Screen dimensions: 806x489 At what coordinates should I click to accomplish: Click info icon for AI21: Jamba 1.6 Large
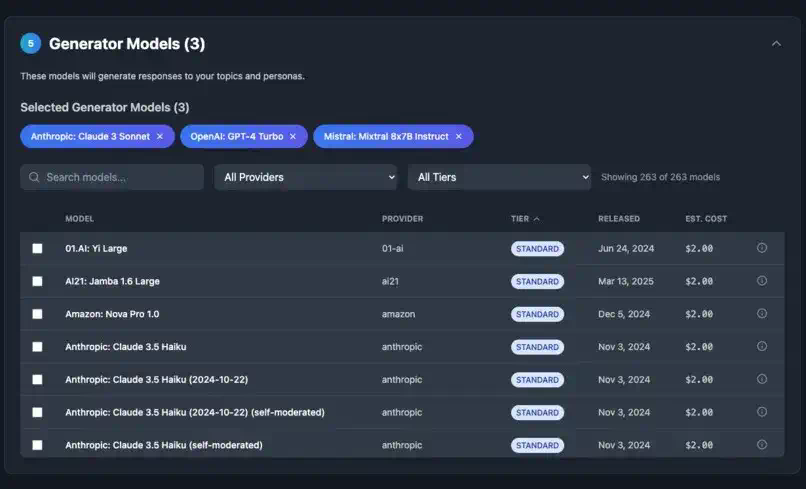click(762, 281)
